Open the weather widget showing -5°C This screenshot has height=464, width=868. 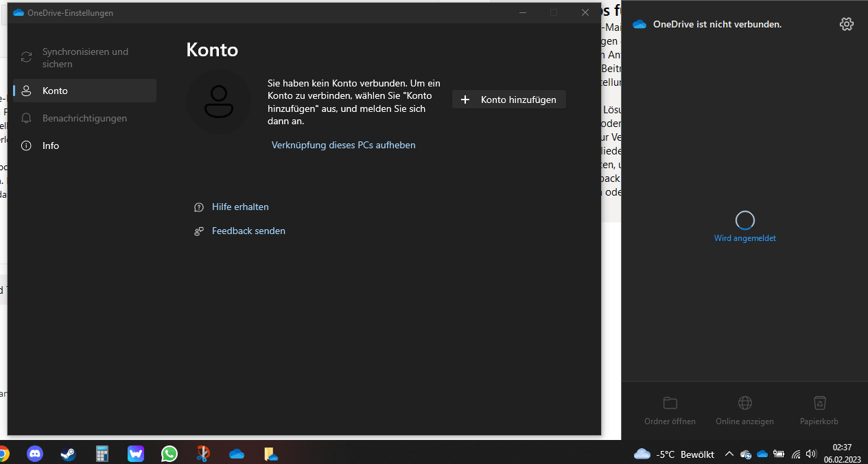tap(674, 454)
